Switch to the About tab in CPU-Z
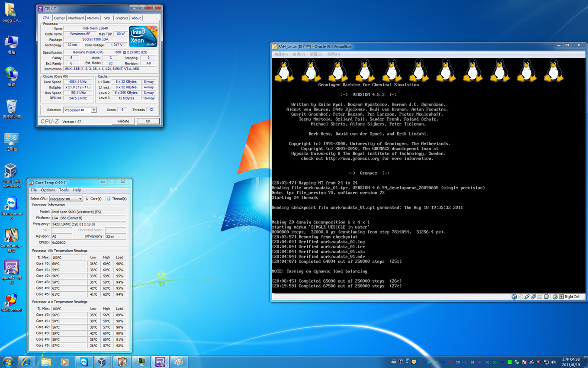 coord(136,18)
